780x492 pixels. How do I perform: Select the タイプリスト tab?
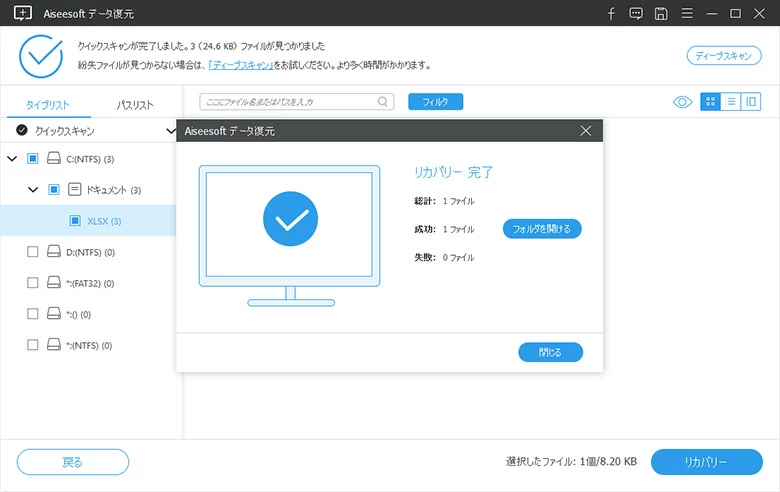click(47, 105)
